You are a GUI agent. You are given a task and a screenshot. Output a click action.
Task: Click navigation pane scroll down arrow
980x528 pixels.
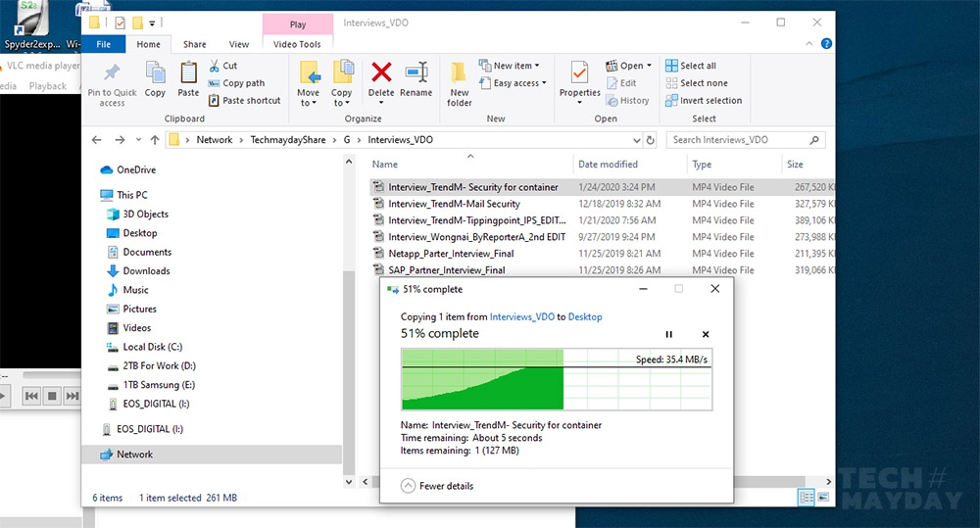coord(349,482)
